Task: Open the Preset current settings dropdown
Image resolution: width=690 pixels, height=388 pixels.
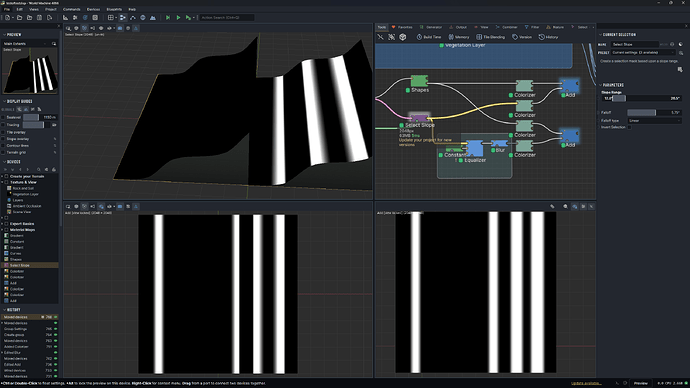Action: click(643, 53)
